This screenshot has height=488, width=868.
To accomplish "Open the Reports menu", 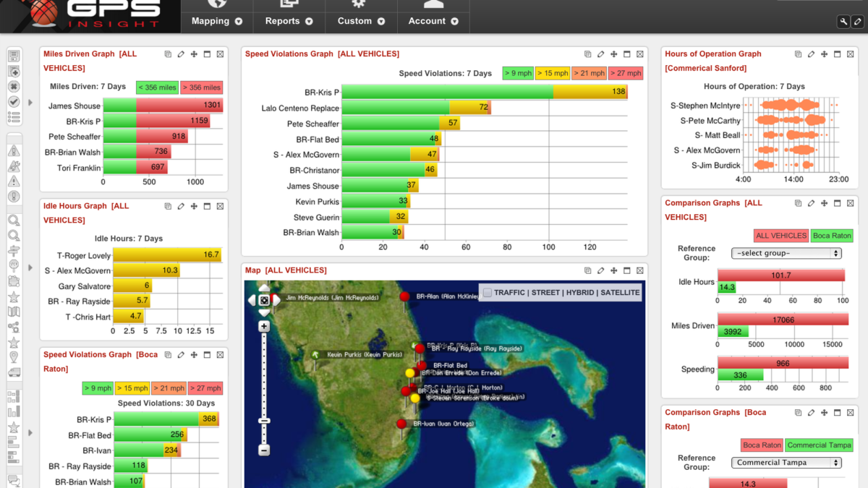I will point(289,21).
